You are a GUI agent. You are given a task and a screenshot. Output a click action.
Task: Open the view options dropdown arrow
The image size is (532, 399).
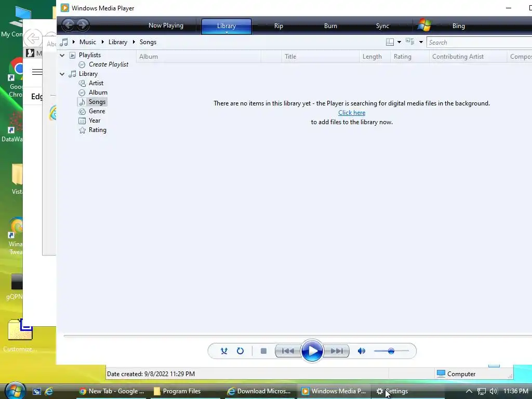click(x=421, y=42)
